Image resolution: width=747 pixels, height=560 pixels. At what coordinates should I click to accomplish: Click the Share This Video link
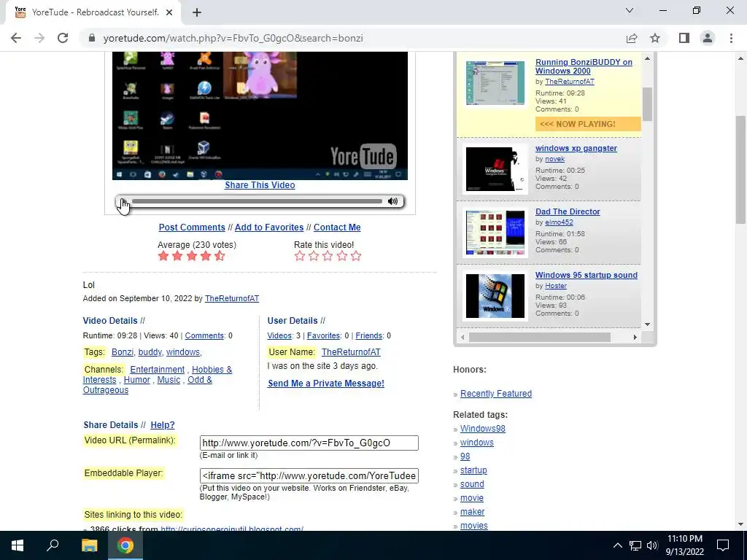click(260, 185)
